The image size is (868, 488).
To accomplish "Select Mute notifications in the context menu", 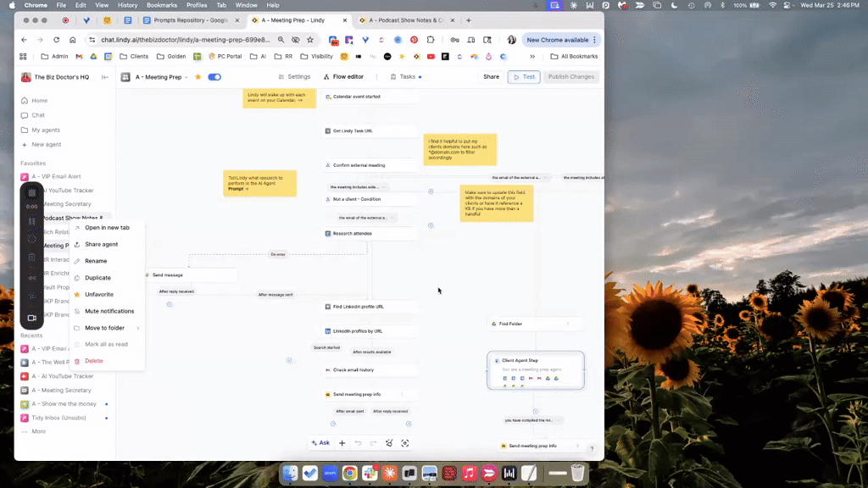I will 109,311.
